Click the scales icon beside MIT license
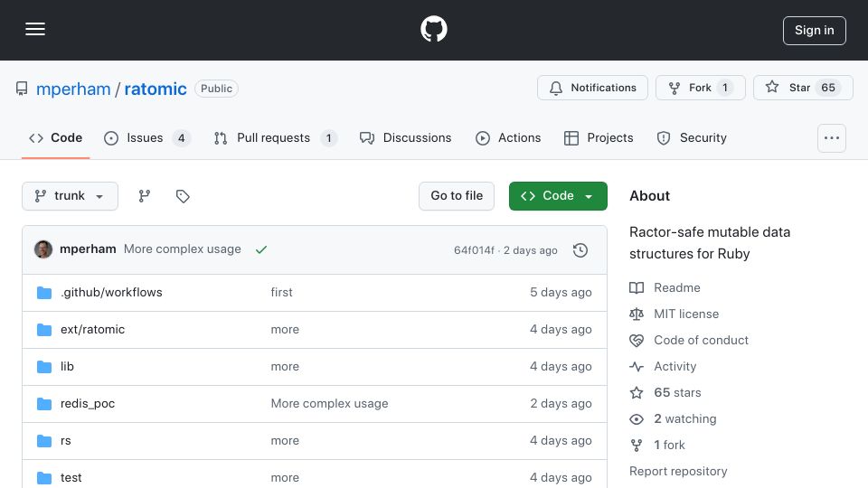The image size is (868, 488). (x=637, y=314)
